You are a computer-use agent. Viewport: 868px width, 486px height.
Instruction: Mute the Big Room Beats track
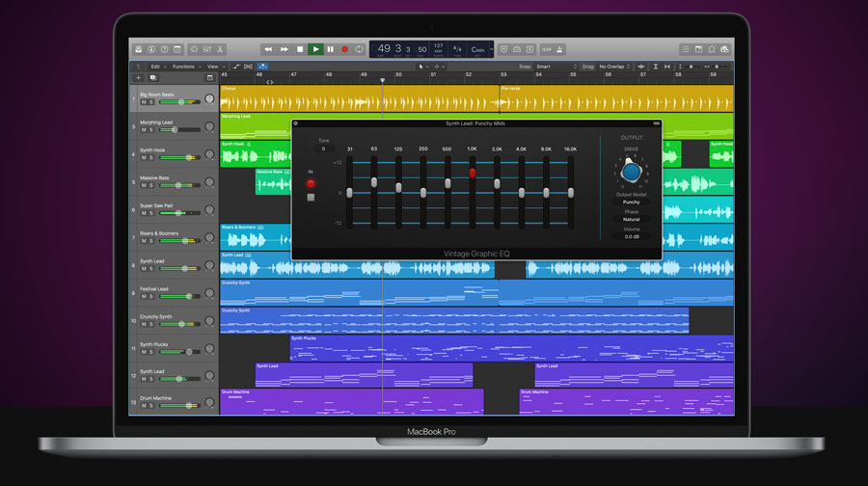[x=144, y=102]
